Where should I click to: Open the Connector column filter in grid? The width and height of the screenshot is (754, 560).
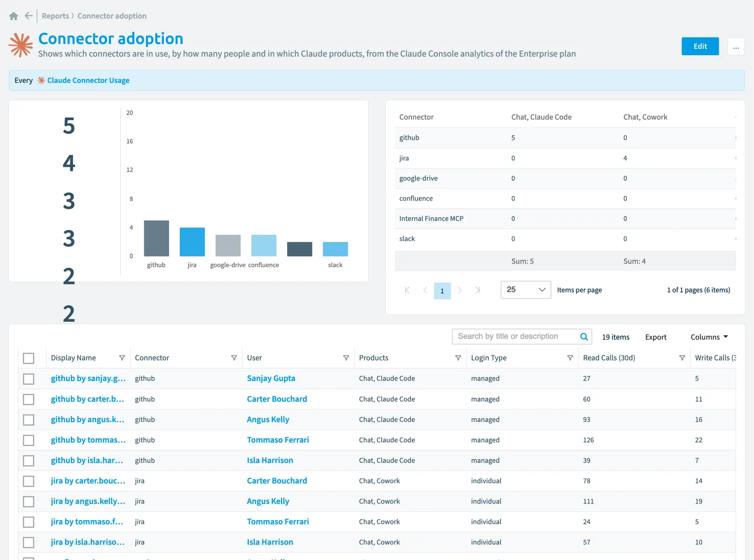point(234,358)
